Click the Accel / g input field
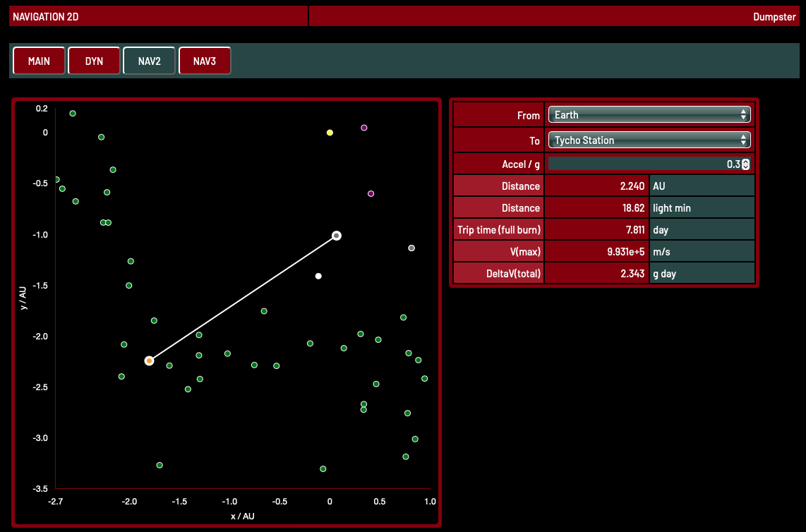Viewport: 806px width, 532px height. [x=642, y=164]
